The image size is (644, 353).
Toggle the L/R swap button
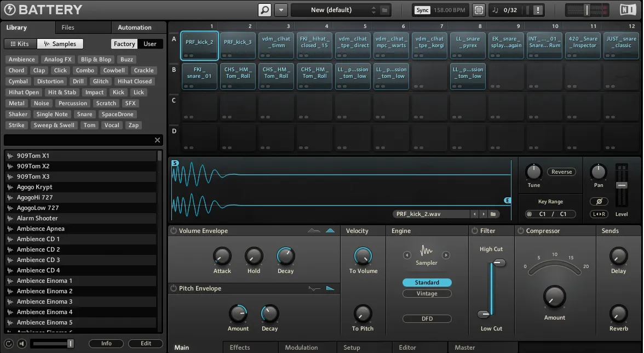coord(599,214)
